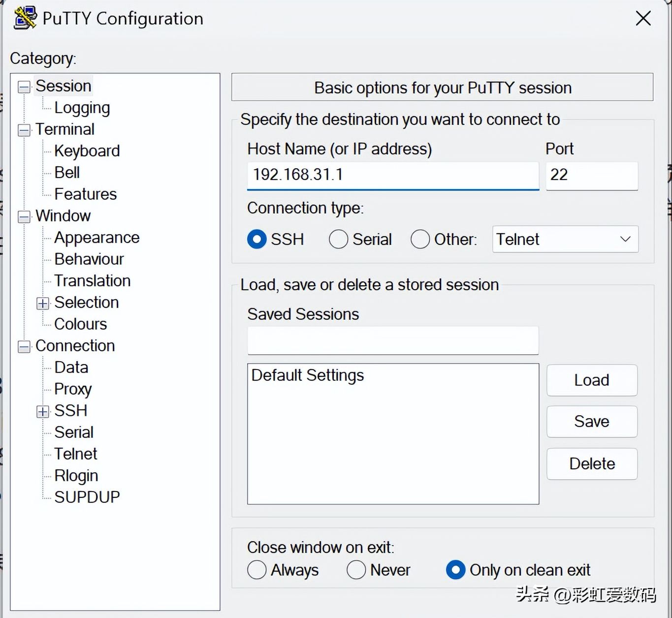The width and height of the screenshot is (672, 618).
Task: Collapse the Session tree node
Action: point(24,87)
